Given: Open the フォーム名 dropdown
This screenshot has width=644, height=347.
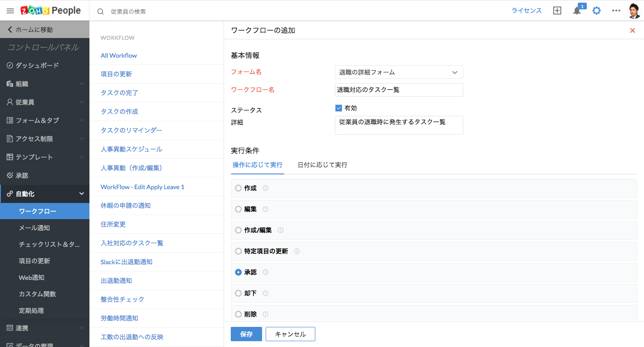Looking at the screenshot, I should 398,72.
